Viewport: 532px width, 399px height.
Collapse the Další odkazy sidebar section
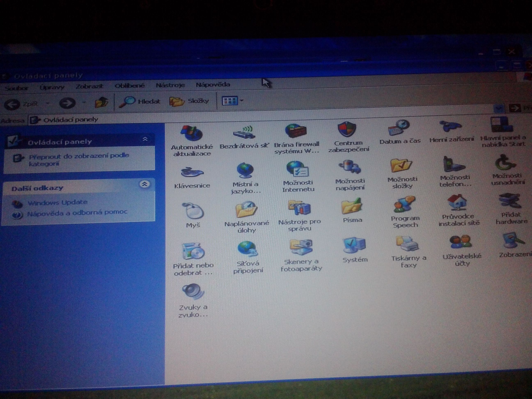tap(144, 185)
